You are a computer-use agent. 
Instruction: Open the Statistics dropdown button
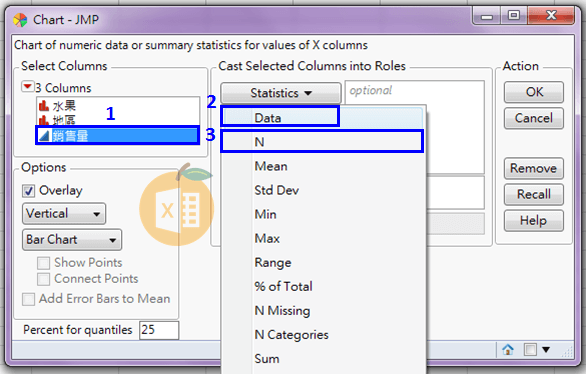(x=281, y=93)
